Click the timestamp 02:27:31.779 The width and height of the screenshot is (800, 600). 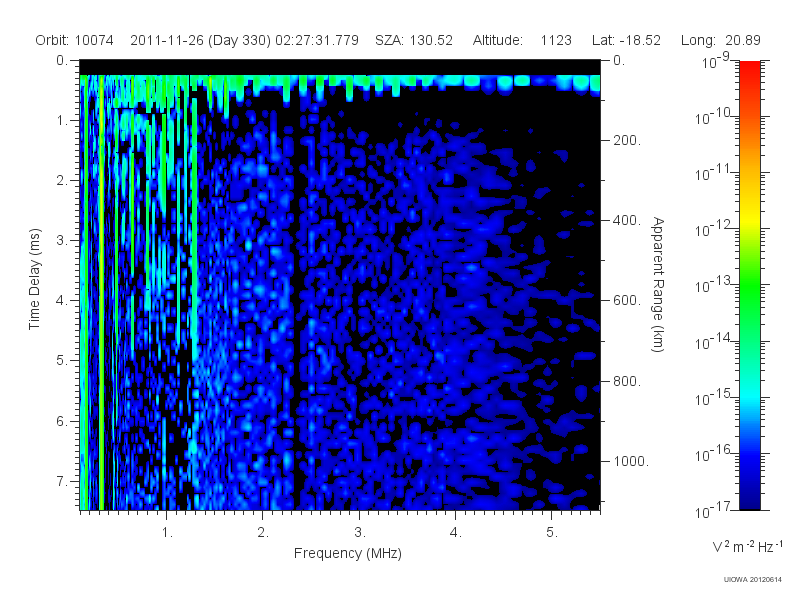coord(317,40)
